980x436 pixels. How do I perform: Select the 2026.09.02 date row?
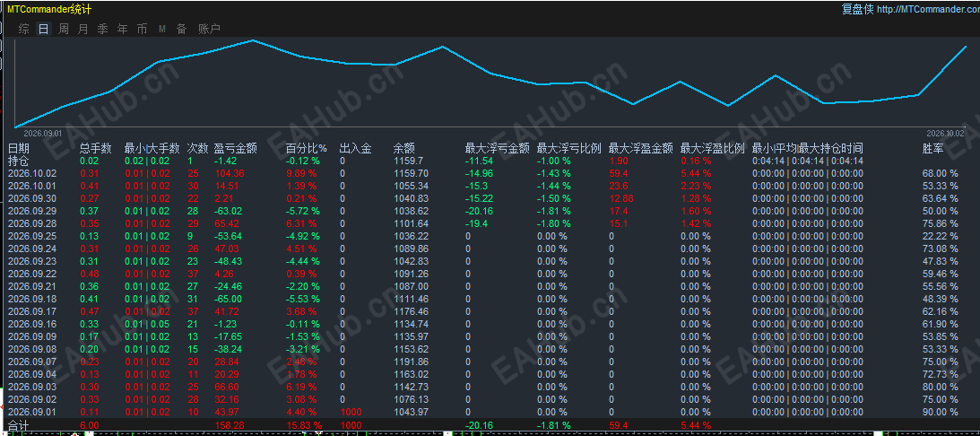click(x=32, y=399)
